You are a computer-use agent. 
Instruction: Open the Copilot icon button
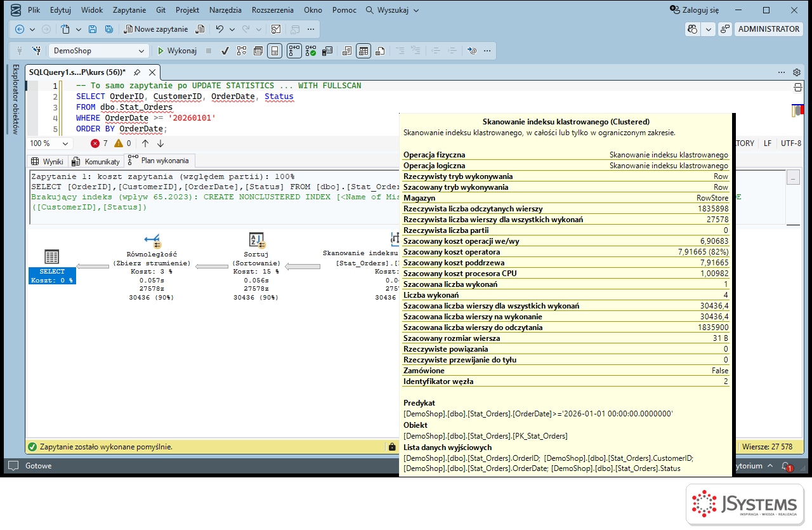(693, 29)
